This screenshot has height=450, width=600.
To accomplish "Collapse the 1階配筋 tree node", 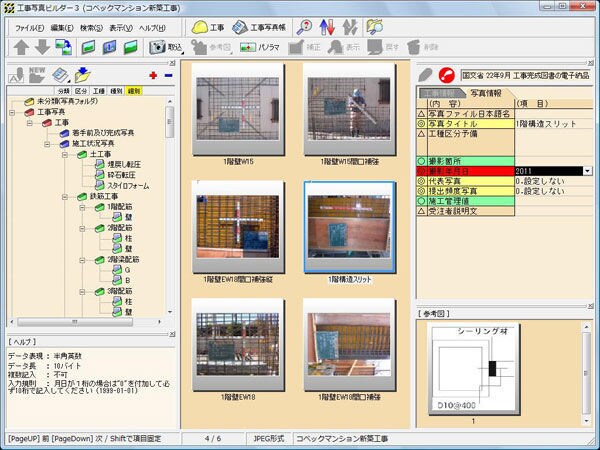I will tap(82, 208).
